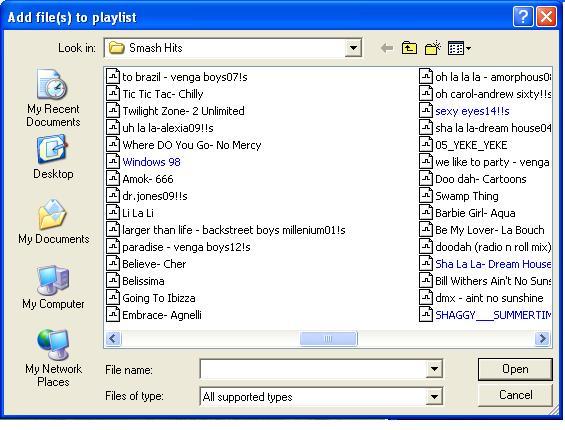Click audio file icon beside 'Li La Li'
The width and height of the screenshot is (565, 430).
(x=113, y=213)
